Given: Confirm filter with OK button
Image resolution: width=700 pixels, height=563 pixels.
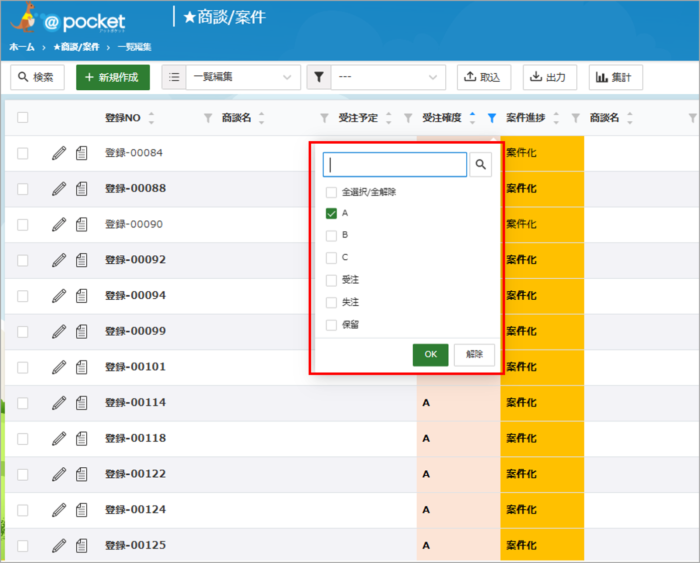Looking at the screenshot, I should click(x=430, y=354).
